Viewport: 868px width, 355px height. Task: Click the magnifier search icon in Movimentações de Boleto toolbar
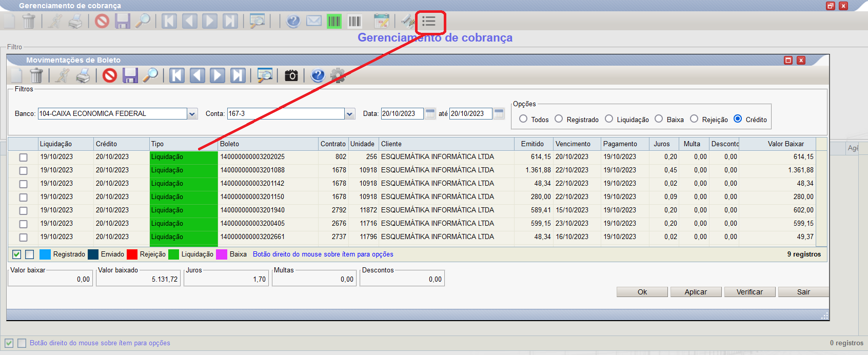click(x=150, y=75)
